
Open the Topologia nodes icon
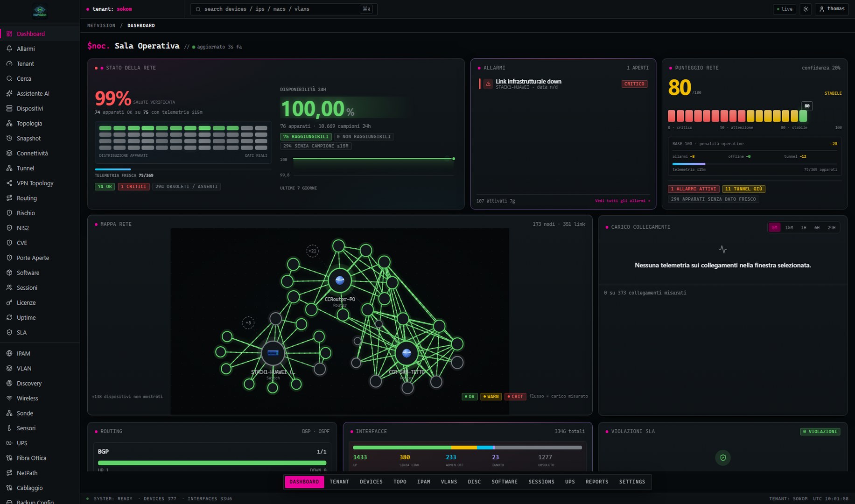tap(9, 123)
